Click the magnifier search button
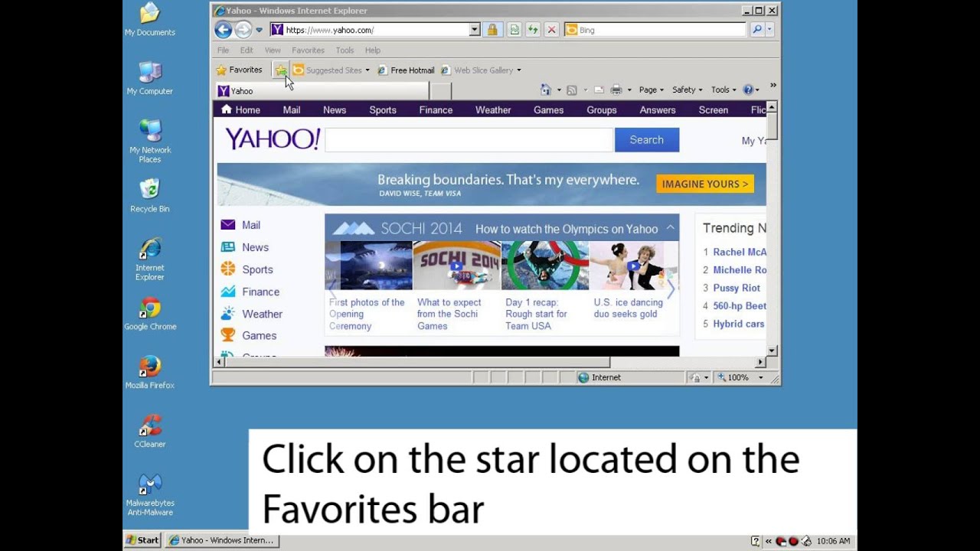 [x=757, y=30]
